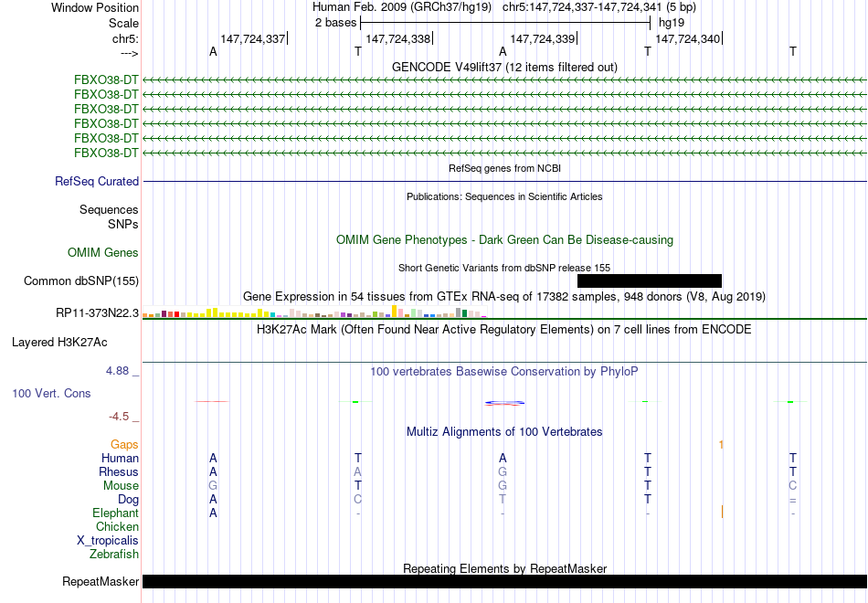Image resolution: width=868 pixels, height=603 pixels.
Task: Click the sequence direction arrow --> label
Action: pos(130,53)
